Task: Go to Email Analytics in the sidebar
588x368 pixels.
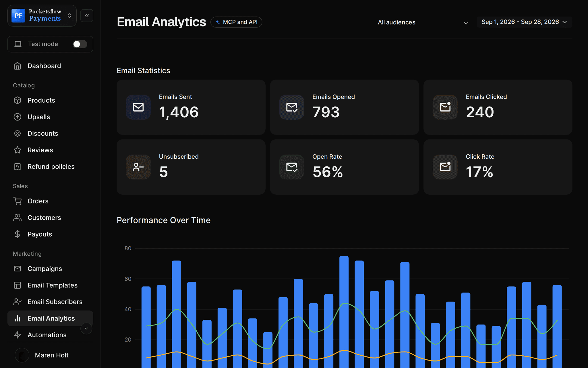Action: pyautogui.click(x=50, y=318)
